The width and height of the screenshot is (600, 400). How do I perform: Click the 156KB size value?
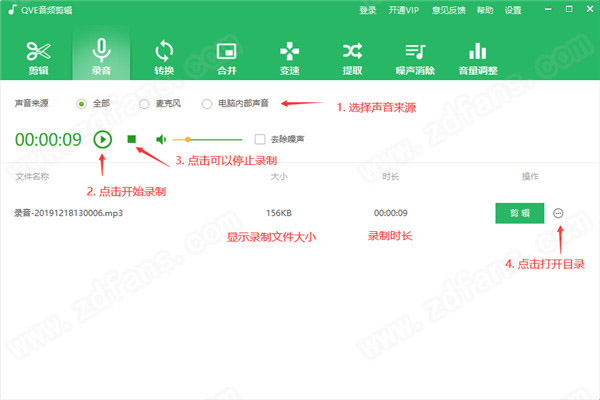279,213
